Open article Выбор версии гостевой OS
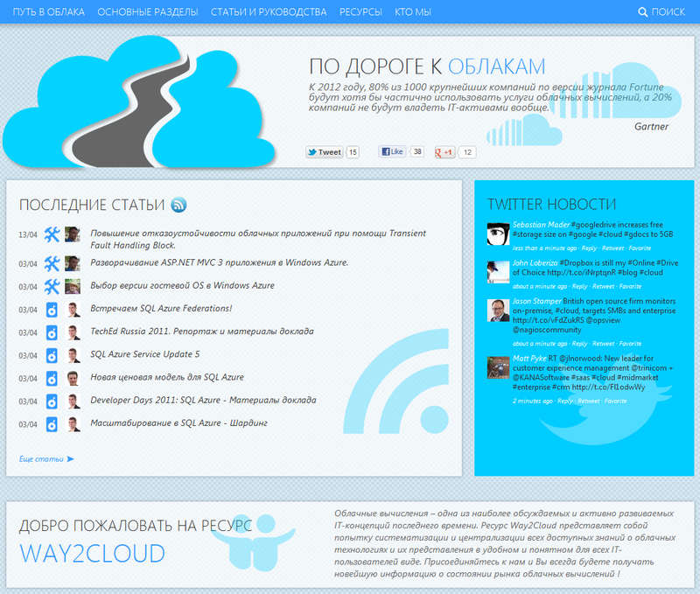Viewport: 700px width, 594px height. coord(182,285)
